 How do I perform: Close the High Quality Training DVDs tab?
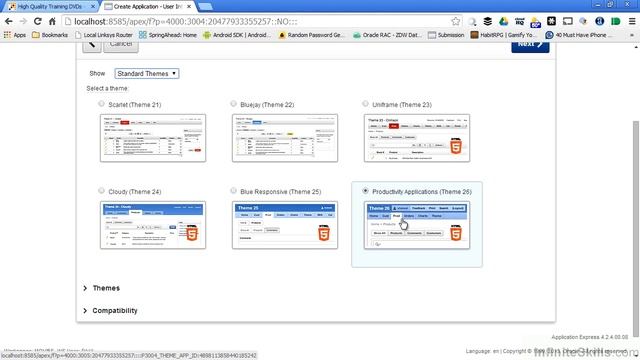pyautogui.click(x=93, y=7)
